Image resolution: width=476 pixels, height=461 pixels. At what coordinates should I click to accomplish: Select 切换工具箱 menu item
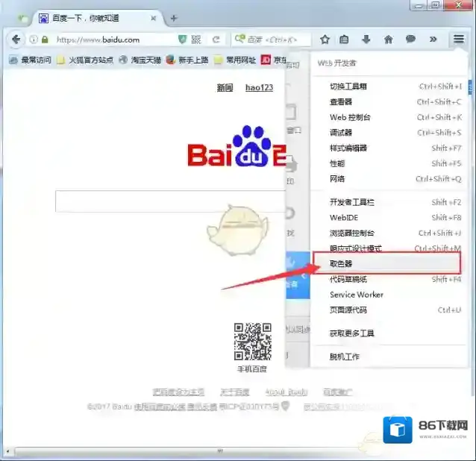390,87
